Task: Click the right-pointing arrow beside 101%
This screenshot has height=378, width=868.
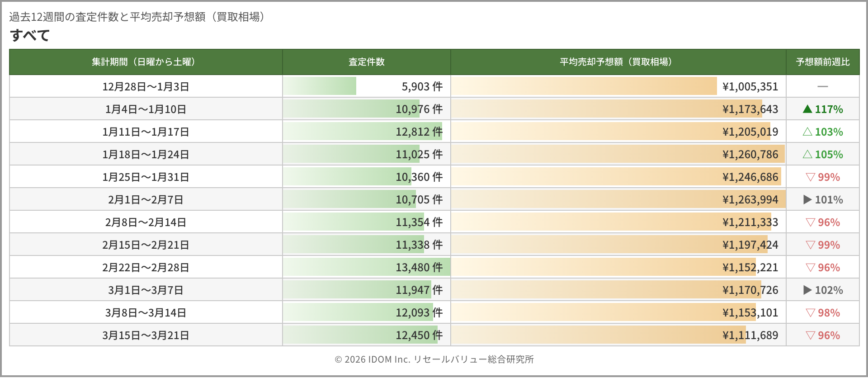Action: point(807,199)
